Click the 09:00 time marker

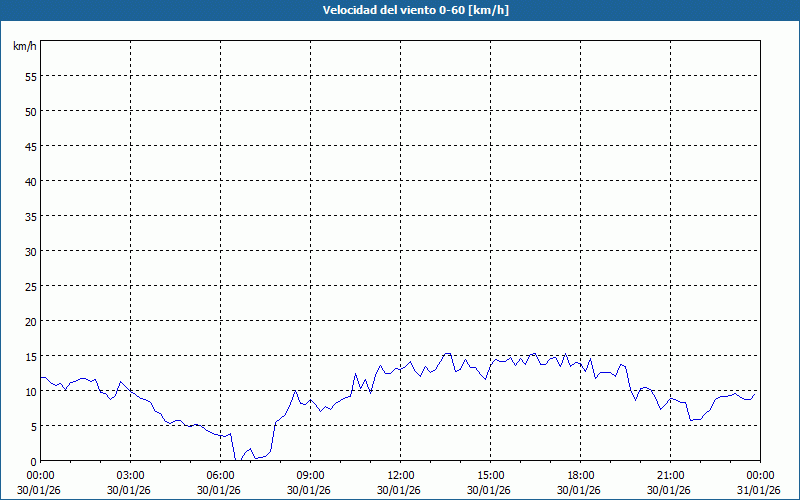tap(310, 475)
